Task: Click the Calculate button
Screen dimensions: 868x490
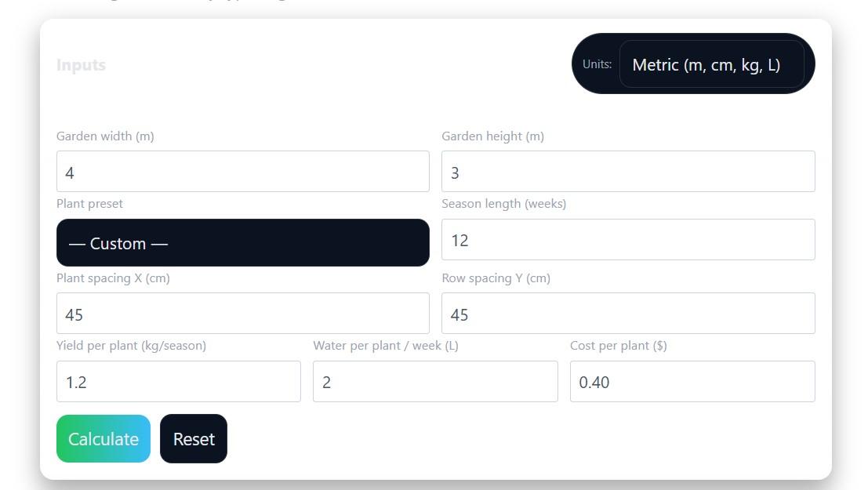Action: pos(103,439)
